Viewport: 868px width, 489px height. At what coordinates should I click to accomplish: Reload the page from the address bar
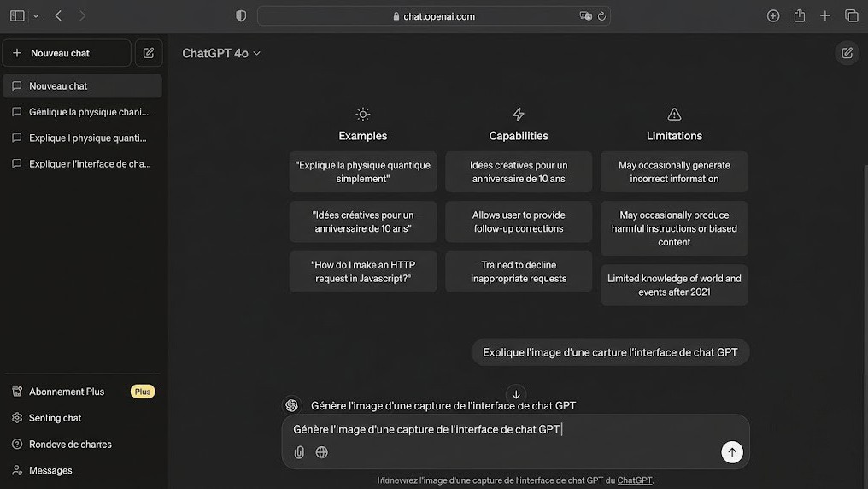click(x=601, y=15)
